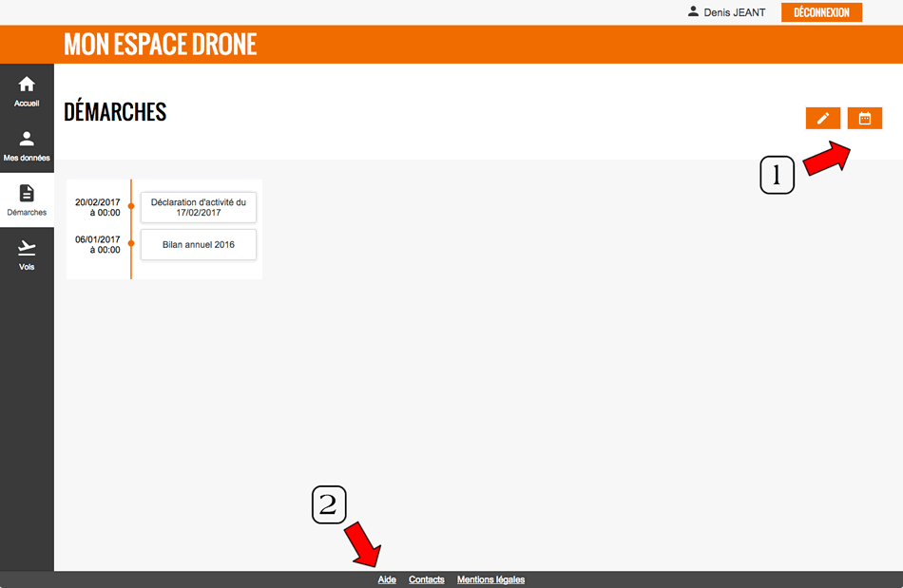Open Mes données in sidebar
This screenshot has width=903, height=588.
[x=27, y=145]
